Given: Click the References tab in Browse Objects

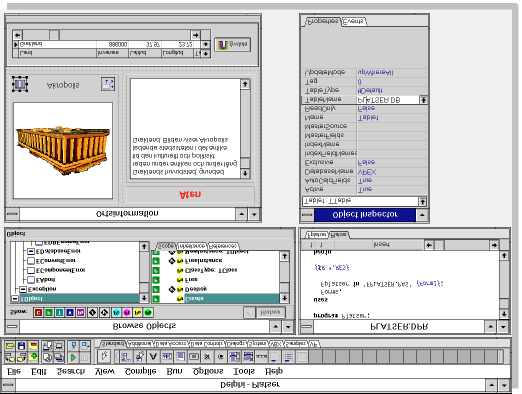Looking at the screenshot, I should tap(223, 246).
